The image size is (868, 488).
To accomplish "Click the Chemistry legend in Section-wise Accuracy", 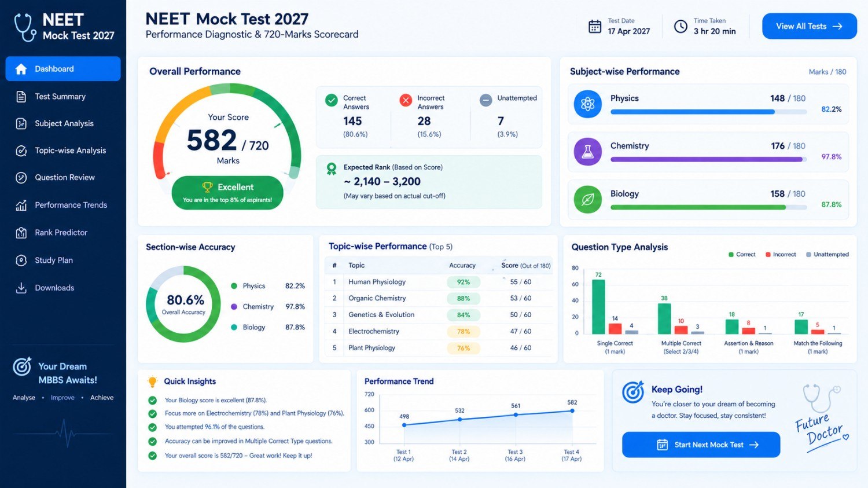I will [x=267, y=307].
